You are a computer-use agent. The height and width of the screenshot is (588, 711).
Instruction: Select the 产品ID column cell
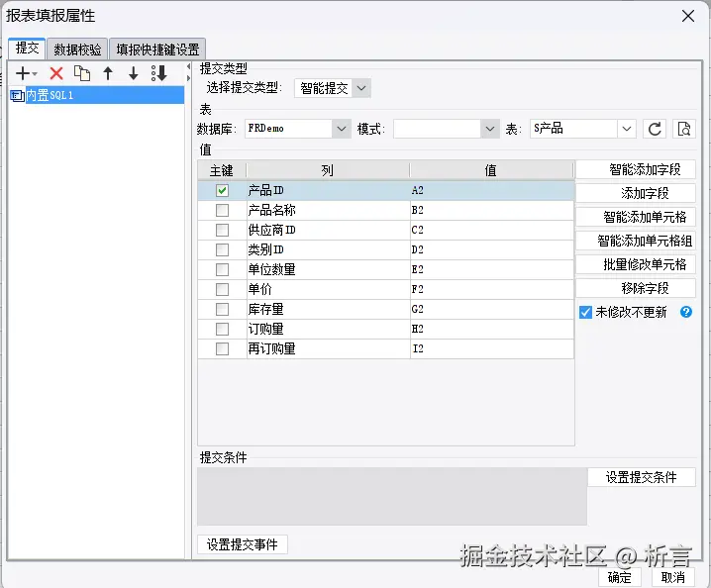(x=329, y=190)
